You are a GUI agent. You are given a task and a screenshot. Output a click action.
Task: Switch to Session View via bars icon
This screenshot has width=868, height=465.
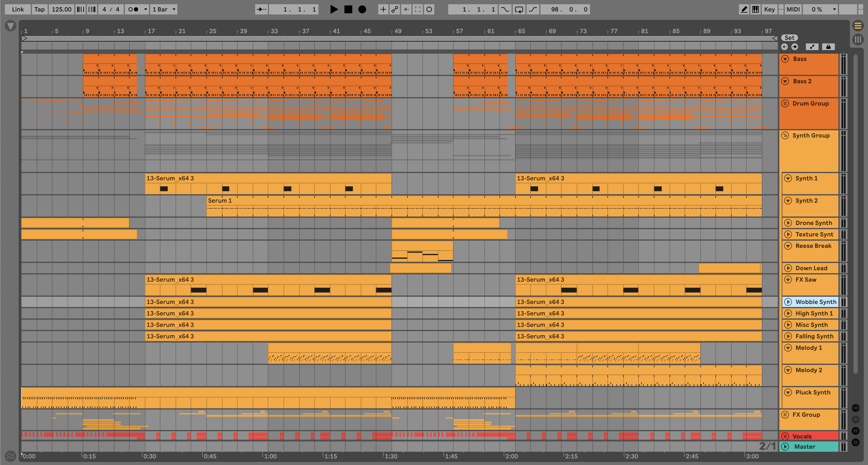pos(858,40)
